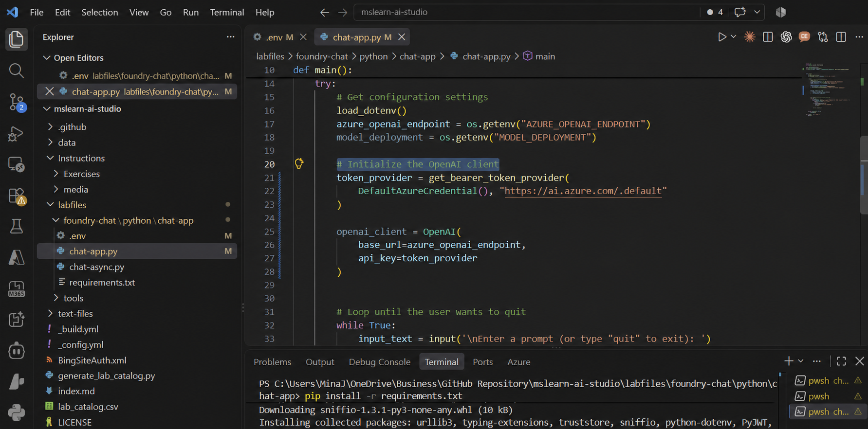The image size is (868, 429).
Task: Follow the https://ai.azure.com/.default link
Action: (583, 191)
